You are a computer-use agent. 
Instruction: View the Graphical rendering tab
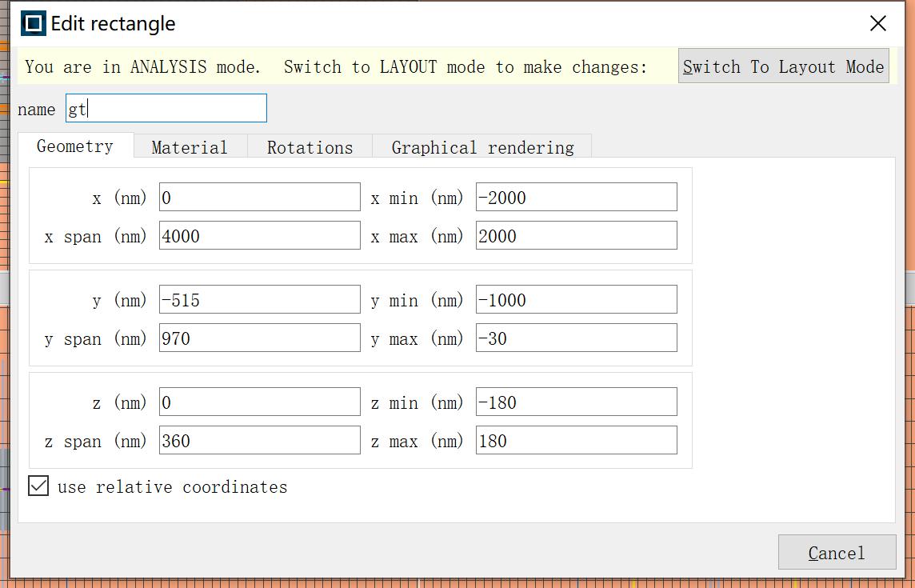[x=481, y=147]
